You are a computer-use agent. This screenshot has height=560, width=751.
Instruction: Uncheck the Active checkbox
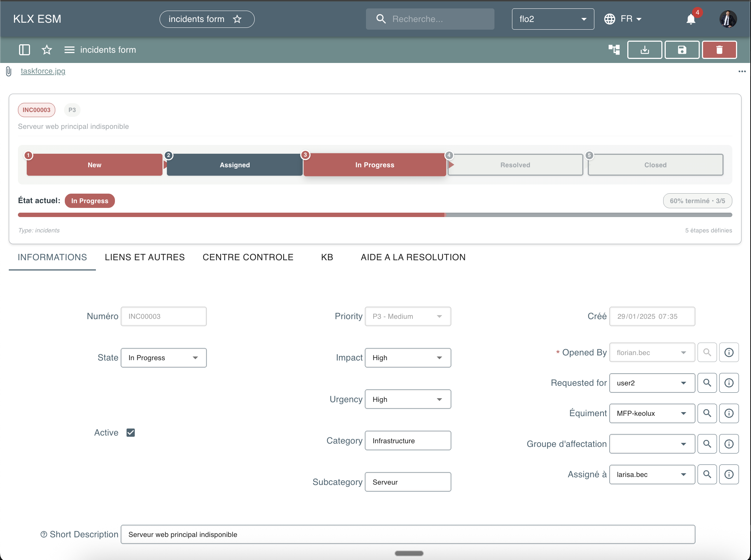pos(131,433)
